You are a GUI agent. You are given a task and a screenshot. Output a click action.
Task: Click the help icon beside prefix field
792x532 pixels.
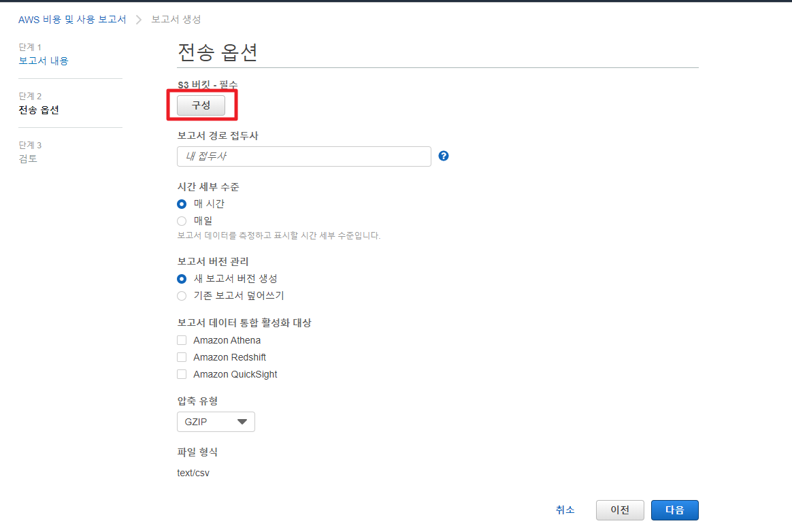[x=444, y=156]
